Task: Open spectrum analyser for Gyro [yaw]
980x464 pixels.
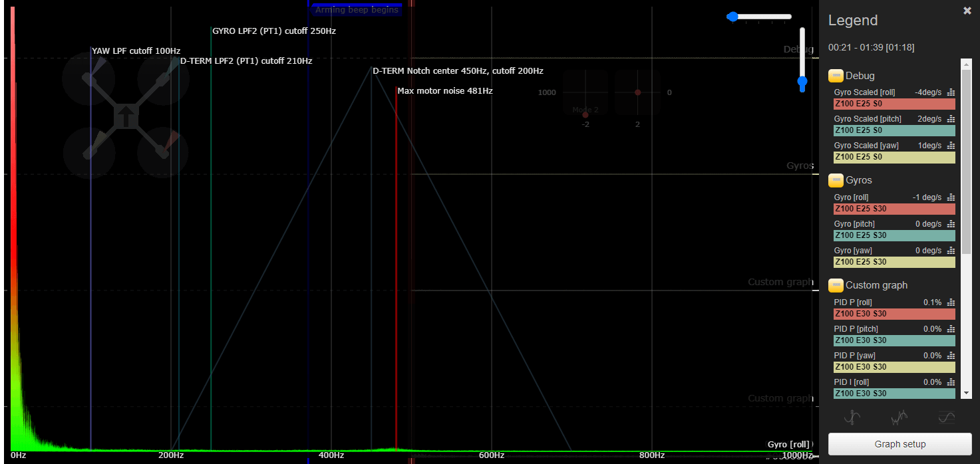Action: (951, 251)
